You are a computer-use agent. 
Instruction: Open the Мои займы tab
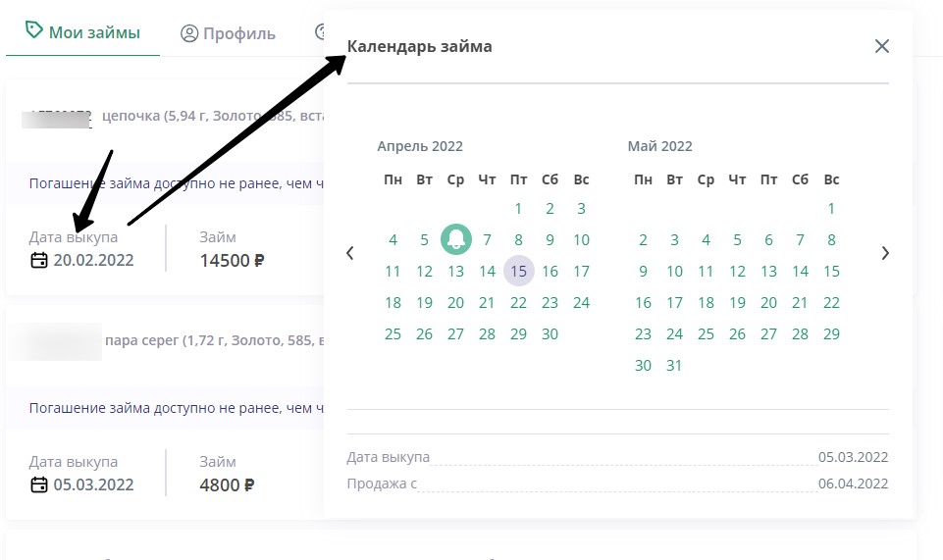(x=82, y=32)
